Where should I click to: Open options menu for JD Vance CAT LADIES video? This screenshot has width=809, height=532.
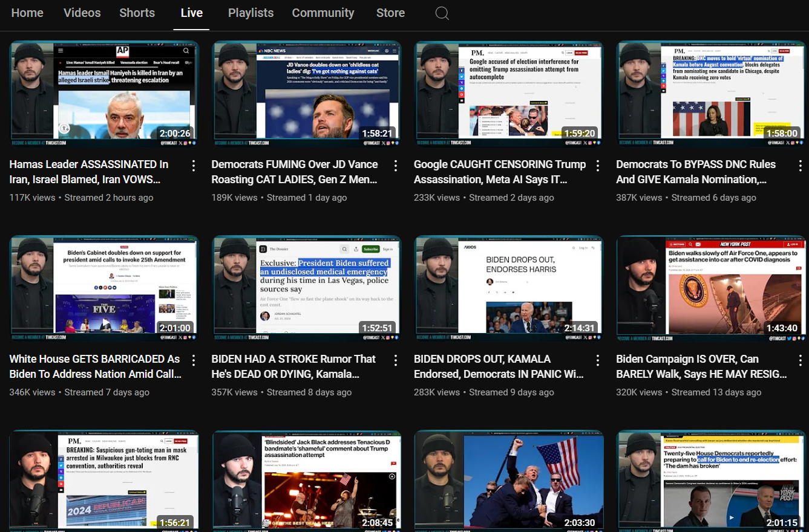tap(396, 166)
